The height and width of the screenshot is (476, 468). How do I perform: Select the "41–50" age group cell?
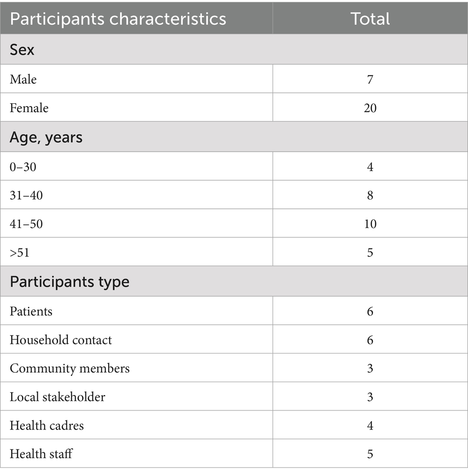point(26,224)
